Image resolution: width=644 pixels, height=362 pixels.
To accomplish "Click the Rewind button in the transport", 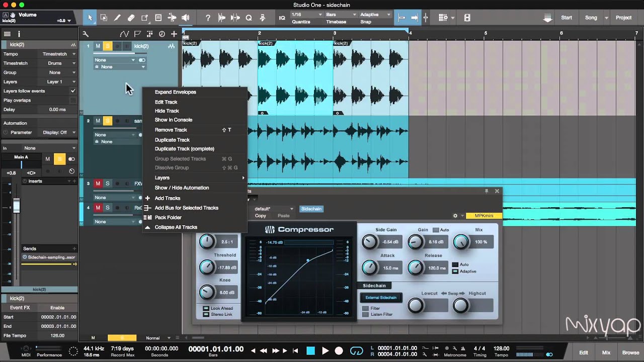I will (x=263, y=351).
